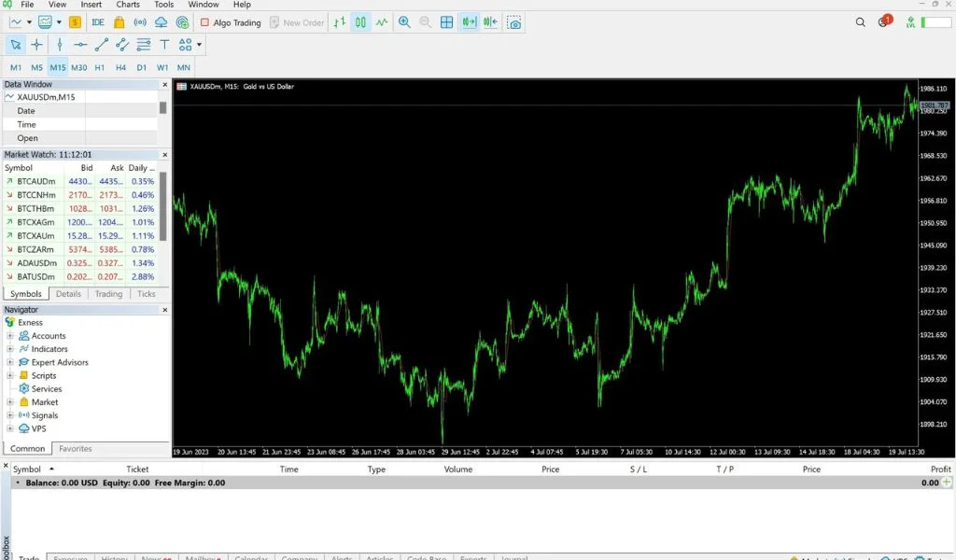Switch chart to candlestick view icon
The image size is (956, 560).
[x=360, y=22]
